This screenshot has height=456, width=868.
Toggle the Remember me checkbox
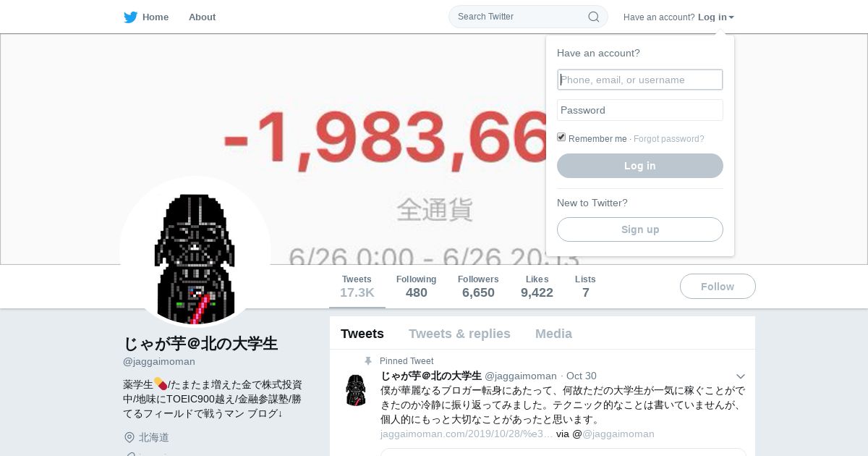tap(561, 138)
